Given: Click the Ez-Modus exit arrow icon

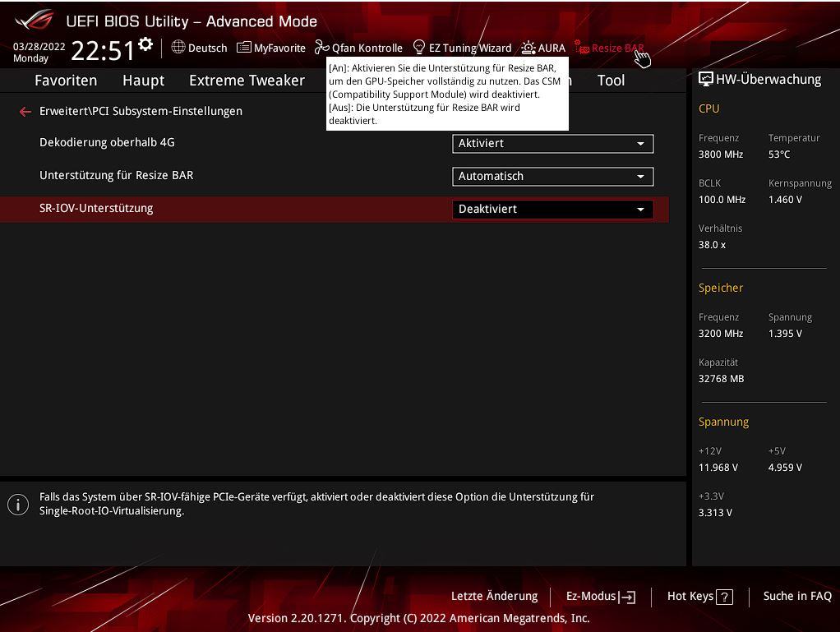Looking at the screenshot, I should 627,597.
